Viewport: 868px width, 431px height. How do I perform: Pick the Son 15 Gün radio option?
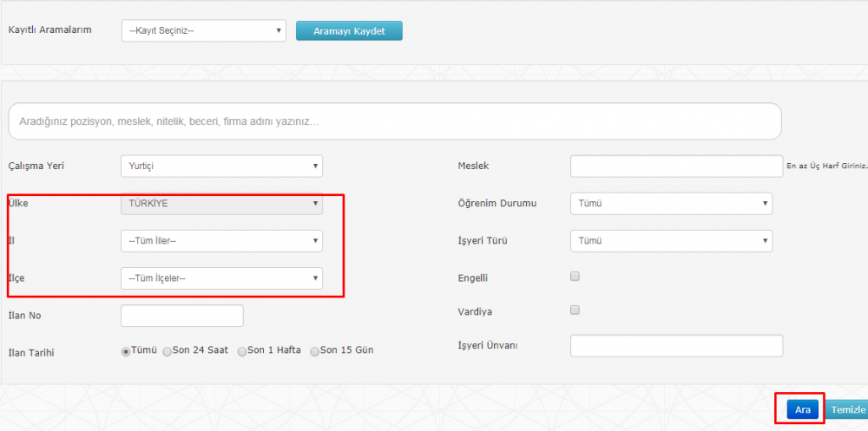[315, 351]
